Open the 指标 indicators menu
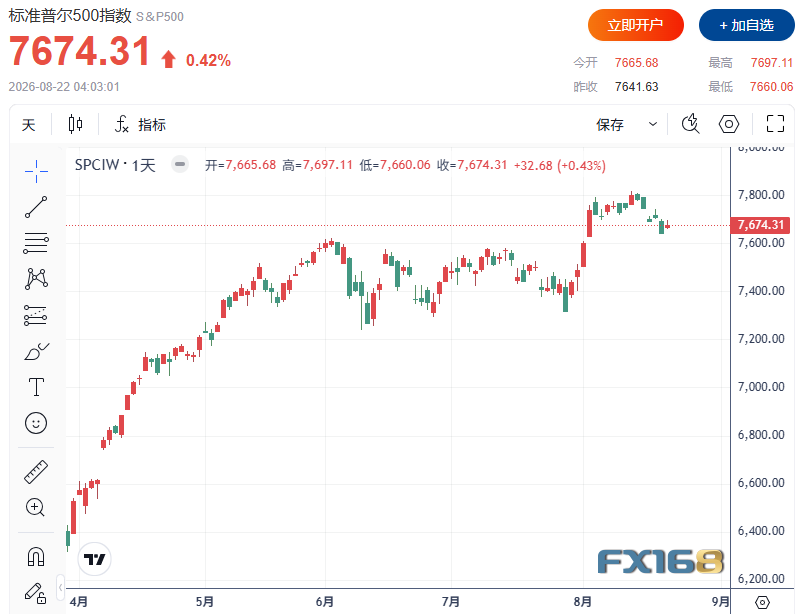 pos(140,124)
